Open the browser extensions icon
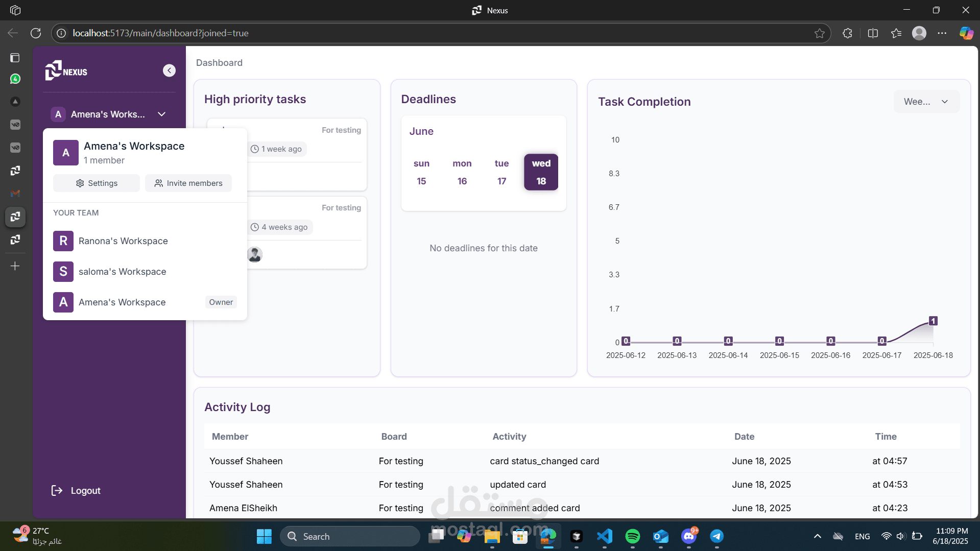Image resolution: width=980 pixels, height=551 pixels. pyautogui.click(x=847, y=33)
